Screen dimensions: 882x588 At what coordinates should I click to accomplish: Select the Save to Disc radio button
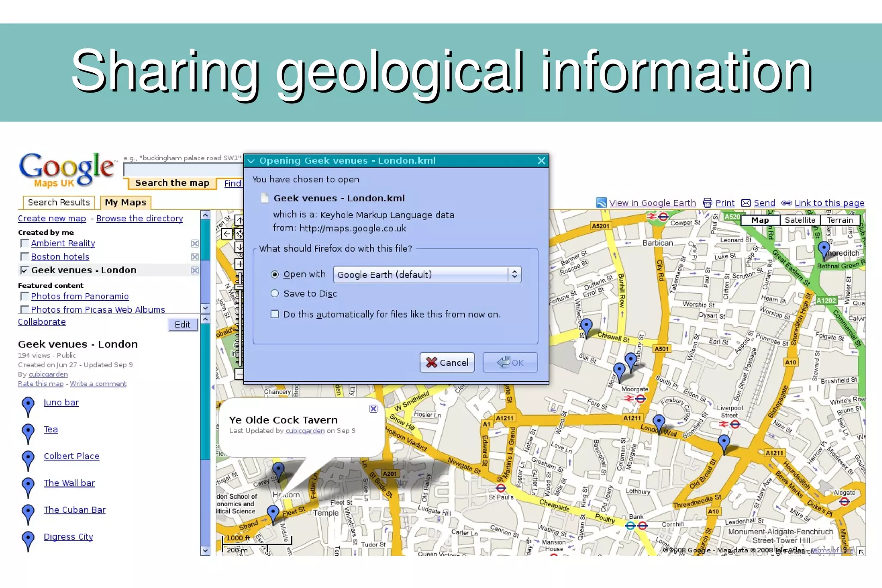click(x=275, y=294)
